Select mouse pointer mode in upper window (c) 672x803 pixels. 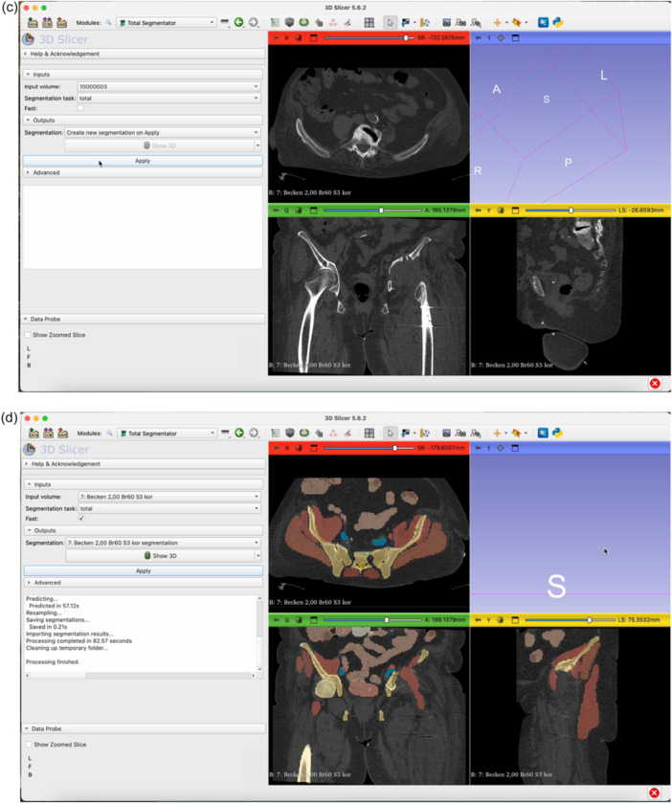pyautogui.click(x=390, y=23)
